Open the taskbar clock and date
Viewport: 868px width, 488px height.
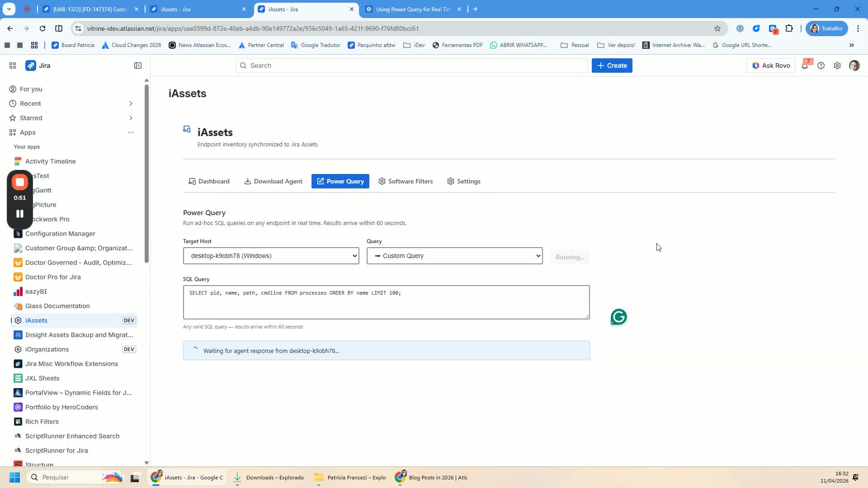click(x=835, y=477)
